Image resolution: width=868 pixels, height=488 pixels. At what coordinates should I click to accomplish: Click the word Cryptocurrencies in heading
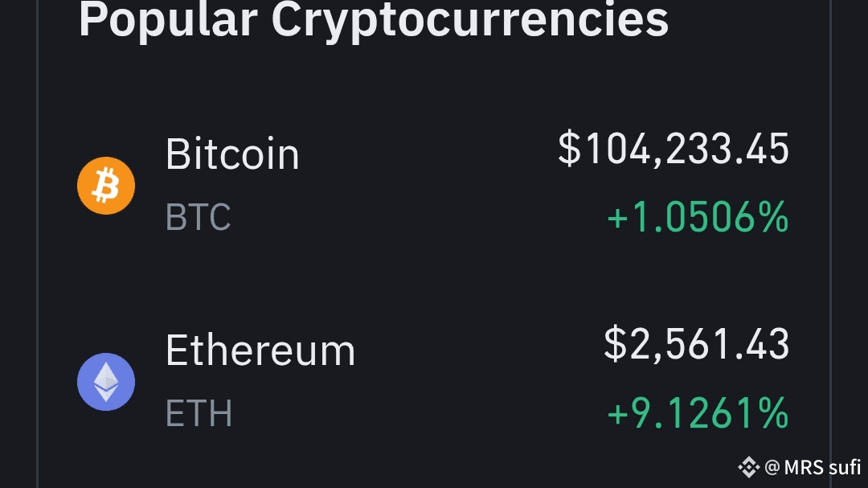click(469, 21)
